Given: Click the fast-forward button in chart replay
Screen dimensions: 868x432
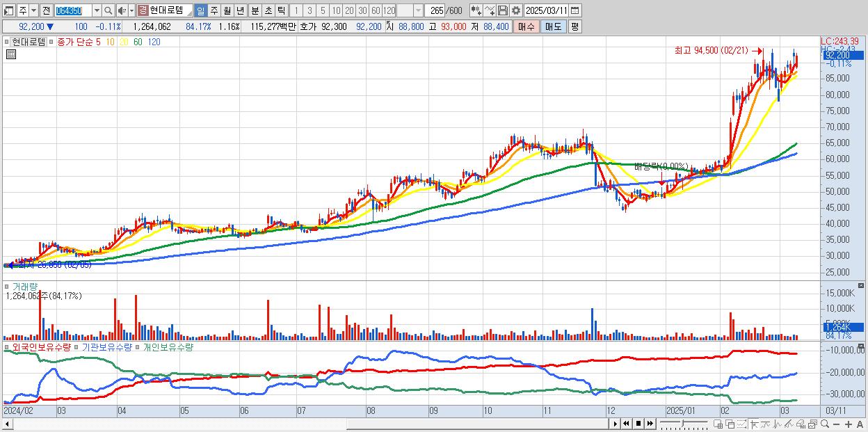Looking at the screenshot, I should pos(650,424).
